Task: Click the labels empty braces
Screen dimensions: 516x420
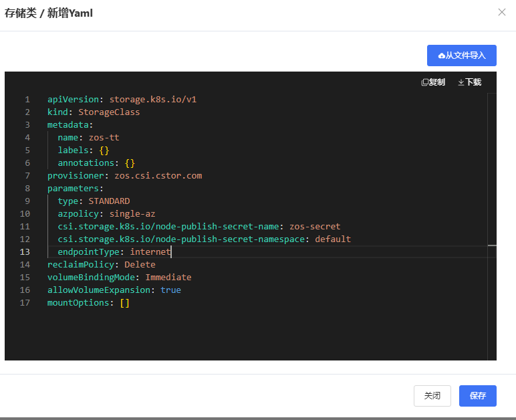Action: pyautogui.click(x=104, y=150)
